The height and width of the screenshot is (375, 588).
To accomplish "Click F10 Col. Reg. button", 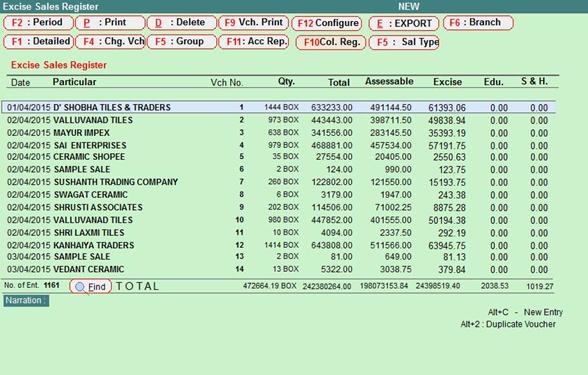I will (x=330, y=42).
